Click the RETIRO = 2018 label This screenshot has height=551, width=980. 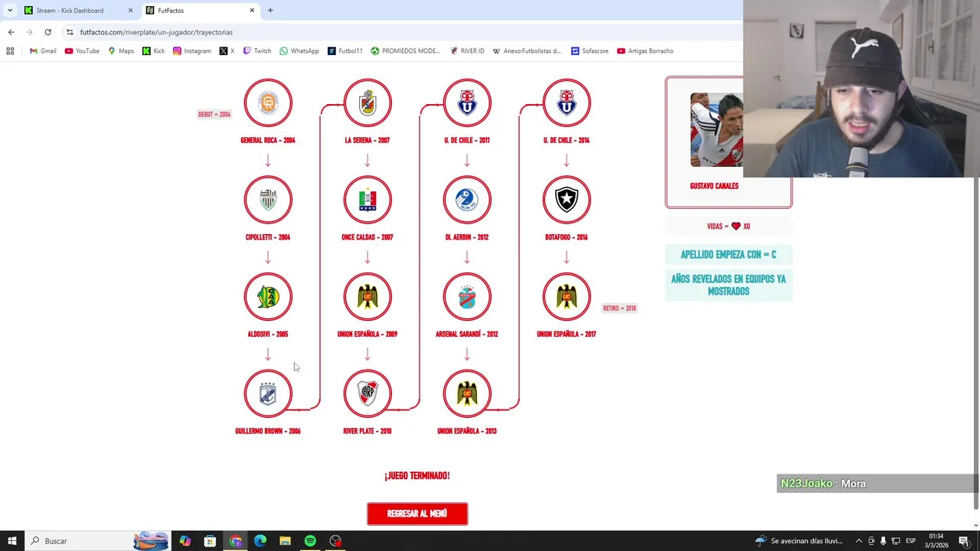point(619,308)
